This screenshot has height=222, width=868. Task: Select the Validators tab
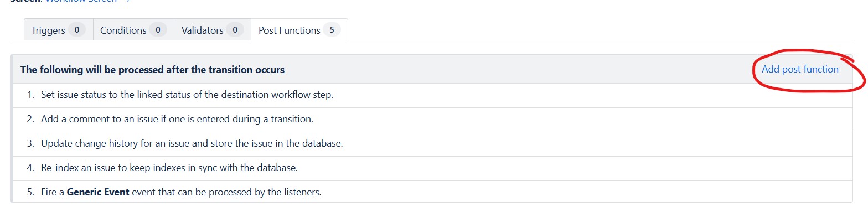(202, 30)
